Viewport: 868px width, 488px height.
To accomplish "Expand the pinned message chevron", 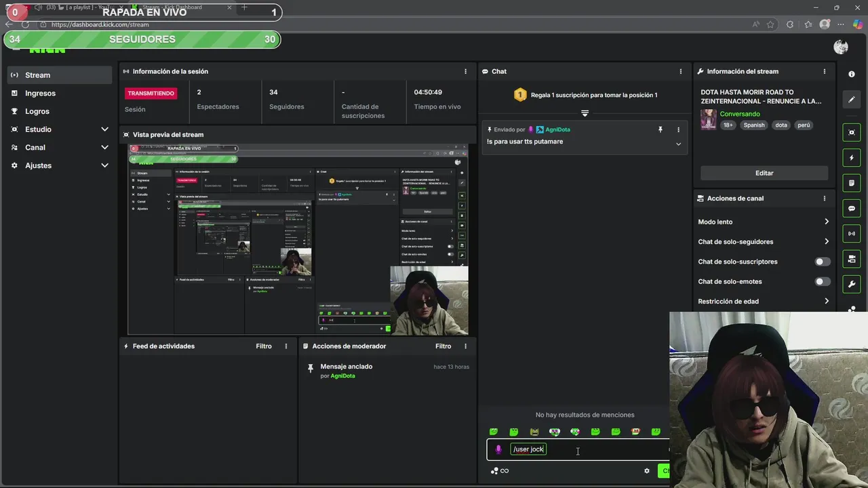I will tap(678, 144).
